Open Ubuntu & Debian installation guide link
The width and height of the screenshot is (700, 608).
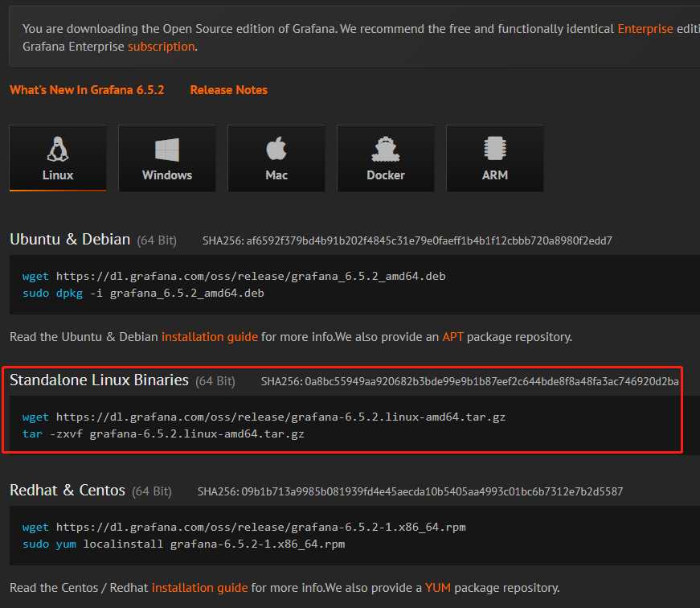210,336
